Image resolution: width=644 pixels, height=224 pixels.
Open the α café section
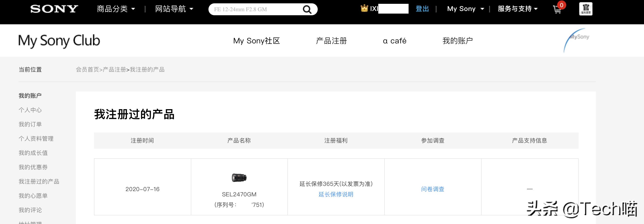tap(394, 41)
